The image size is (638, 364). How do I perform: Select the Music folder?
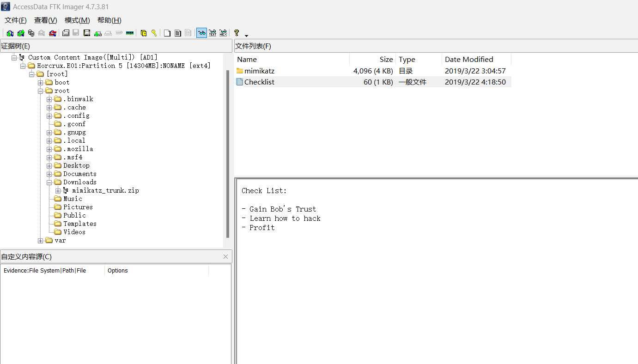click(x=73, y=199)
